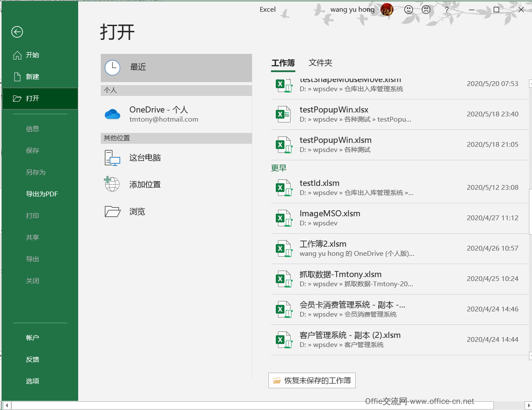The image size is (532, 410).
Task: Send a smile with the happy face icon
Action: (x=409, y=10)
